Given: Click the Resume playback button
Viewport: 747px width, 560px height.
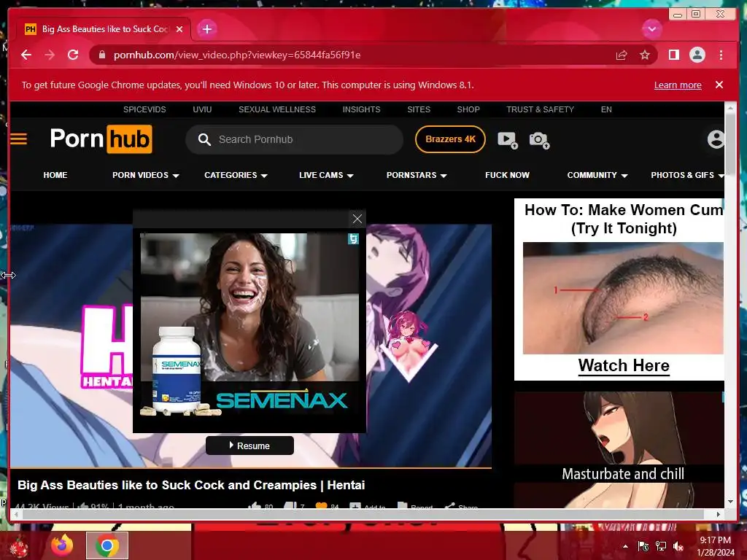Looking at the screenshot, I should pyautogui.click(x=249, y=446).
